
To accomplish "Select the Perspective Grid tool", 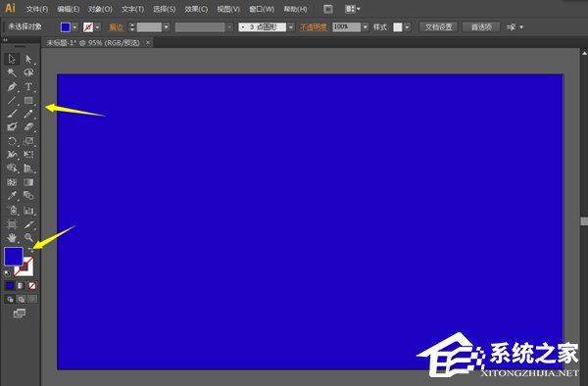I will click(28, 169).
